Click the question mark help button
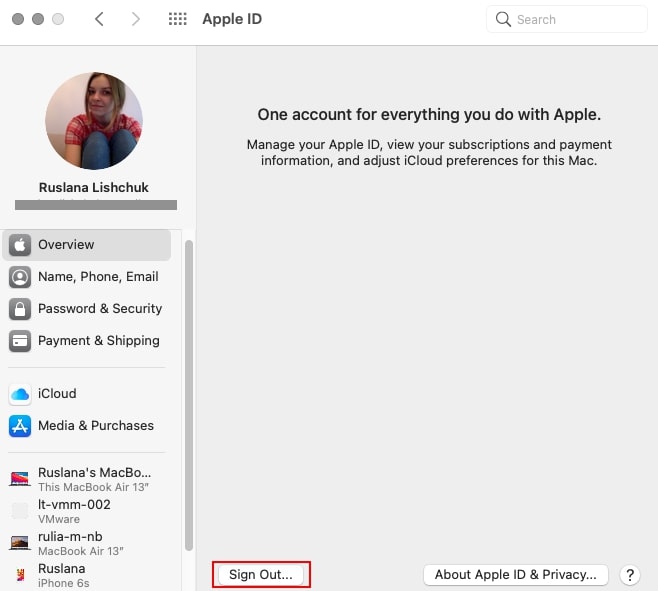 click(x=630, y=575)
